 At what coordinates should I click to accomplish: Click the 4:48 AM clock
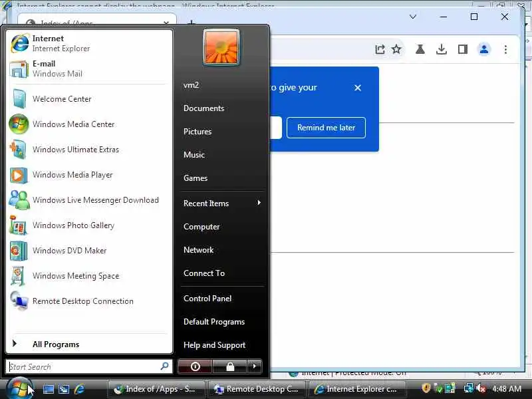point(507,389)
